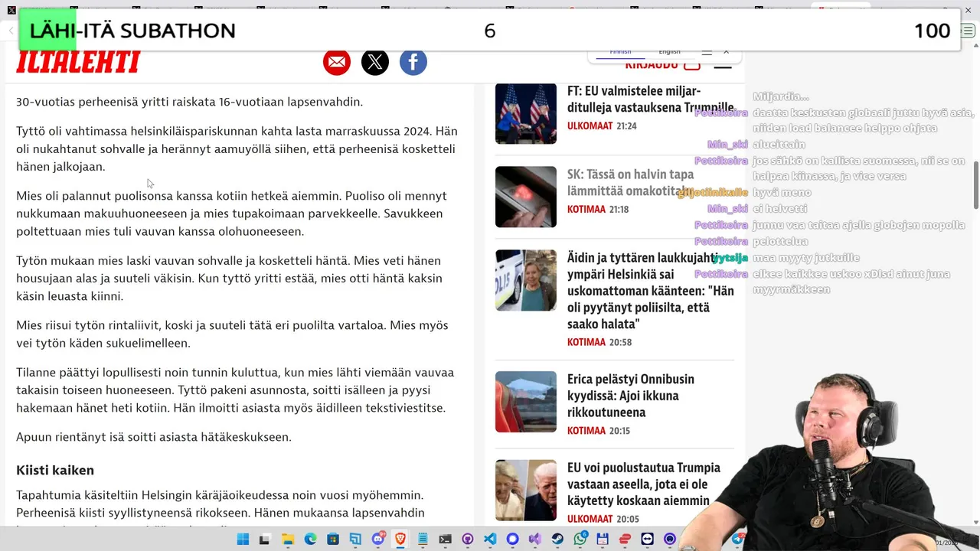Open FT: EU valmistelee miljarditulleja article
This screenshot has width=980, height=551.
pyautogui.click(x=651, y=99)
